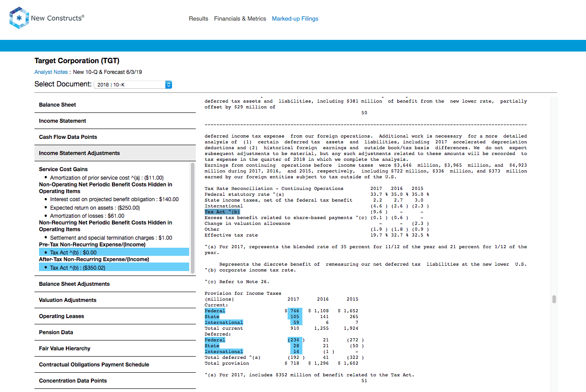Select Settlement and special termination charges
Screen dimensions: 586x392
[x=111, y=238]
